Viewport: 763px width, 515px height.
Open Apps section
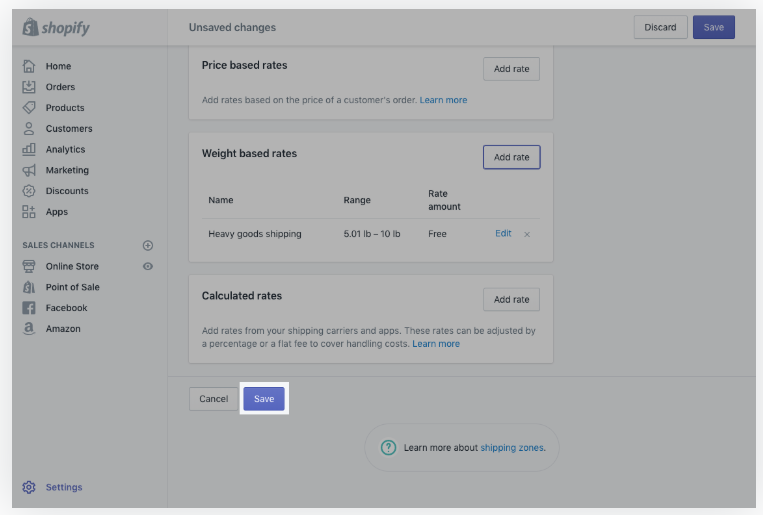[56, 212]
